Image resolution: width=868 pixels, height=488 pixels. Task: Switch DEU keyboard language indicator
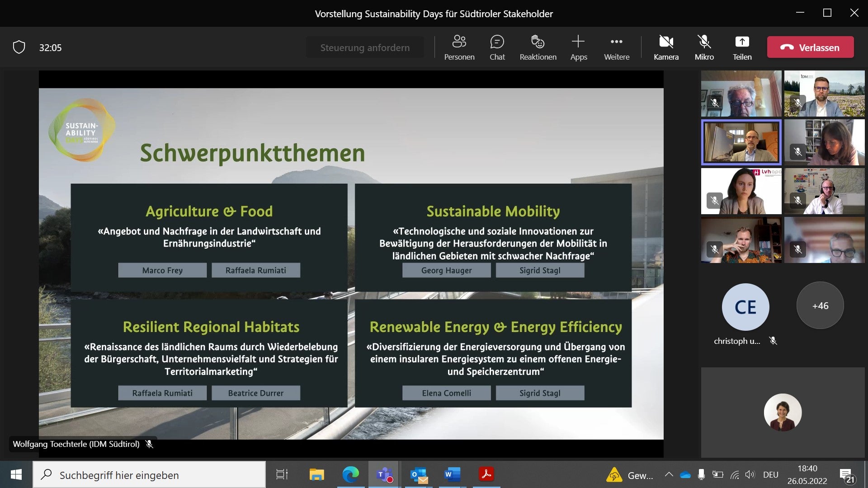click(770, 474)
